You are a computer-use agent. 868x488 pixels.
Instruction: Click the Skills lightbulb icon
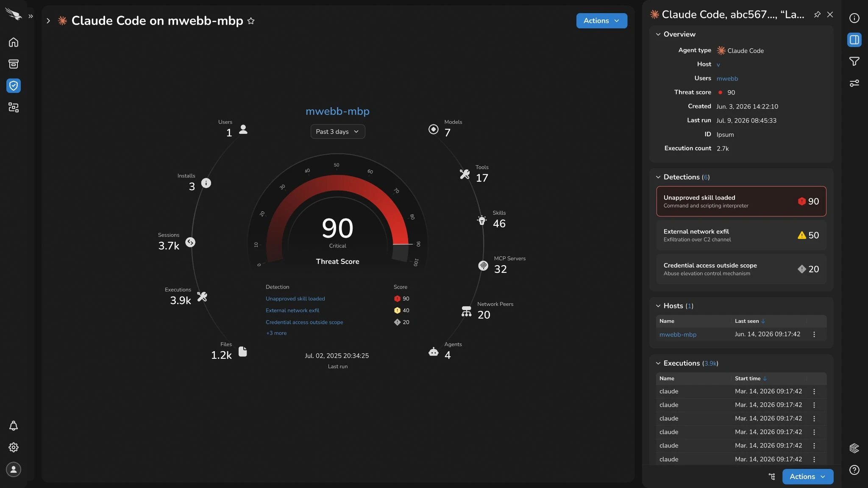[482, 220]
